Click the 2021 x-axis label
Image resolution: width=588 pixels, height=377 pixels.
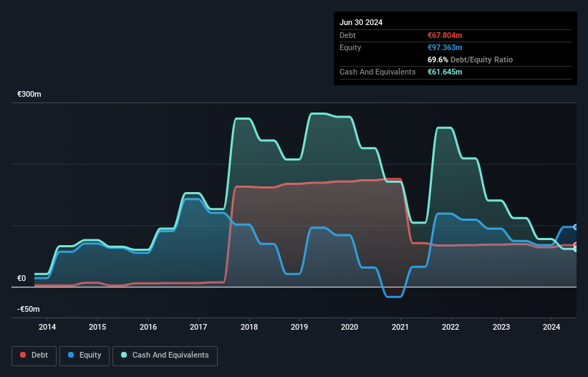point(400,327)
